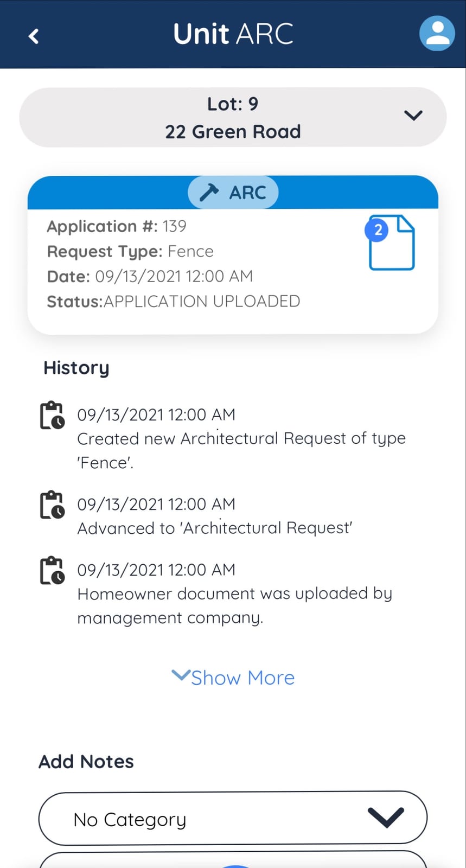Open the user profile icon
The height and width of the screenshot is (868, 466).
click(x=437, y=34)
